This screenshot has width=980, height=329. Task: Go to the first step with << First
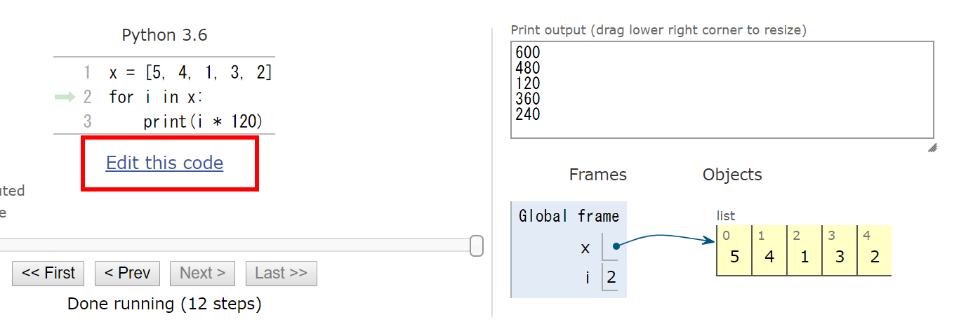tap(48, 273)
